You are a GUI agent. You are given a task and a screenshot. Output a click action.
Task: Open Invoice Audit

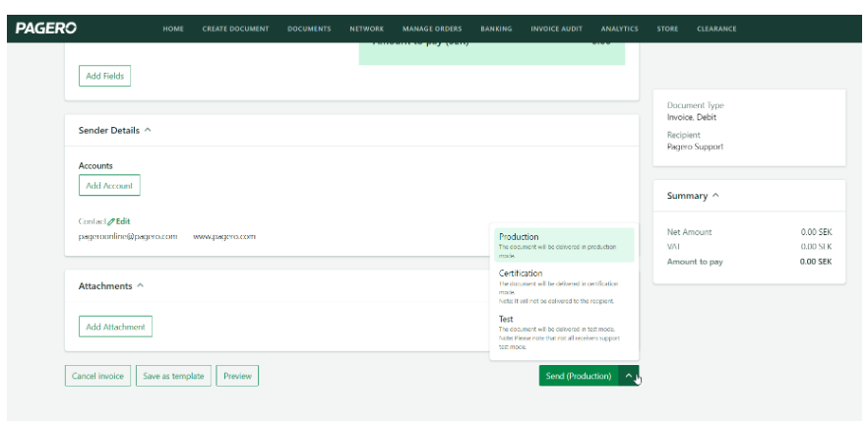tap(557, 29)
